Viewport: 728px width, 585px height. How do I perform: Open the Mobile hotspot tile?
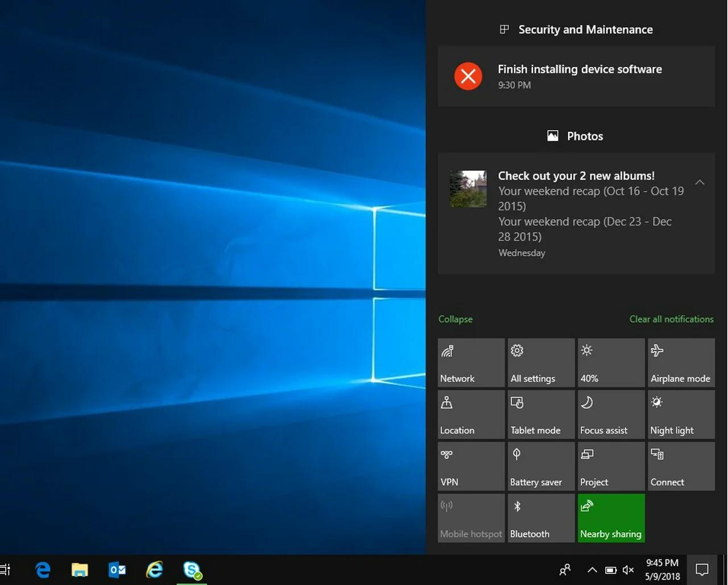[x=471, y=518]
